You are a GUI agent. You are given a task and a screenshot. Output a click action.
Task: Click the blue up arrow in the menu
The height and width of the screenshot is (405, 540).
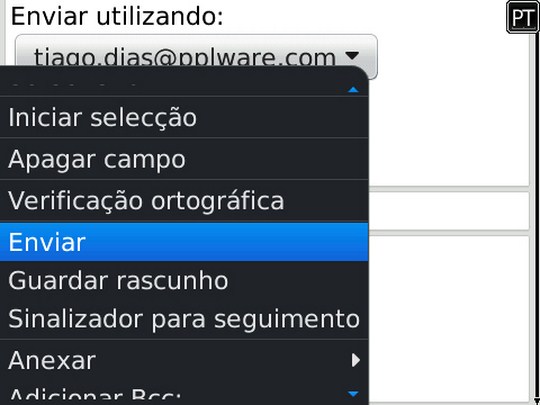pos(353,90)
